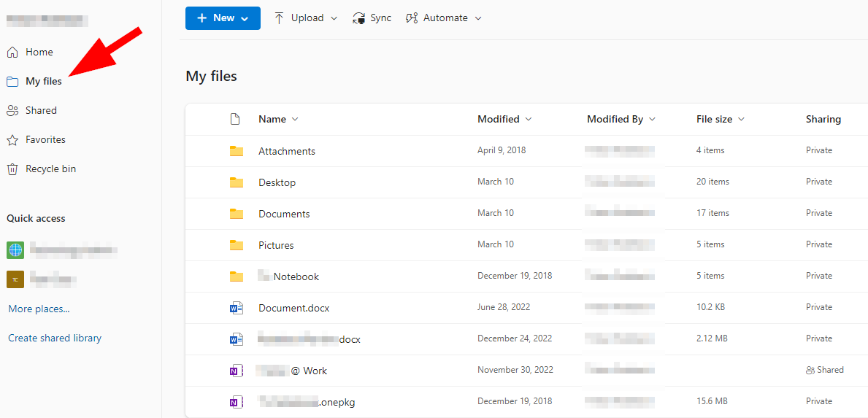Click the 17 items size cell
Viewport: 868px width, 418px height.
pyautogui.click(x=713, y=213)
